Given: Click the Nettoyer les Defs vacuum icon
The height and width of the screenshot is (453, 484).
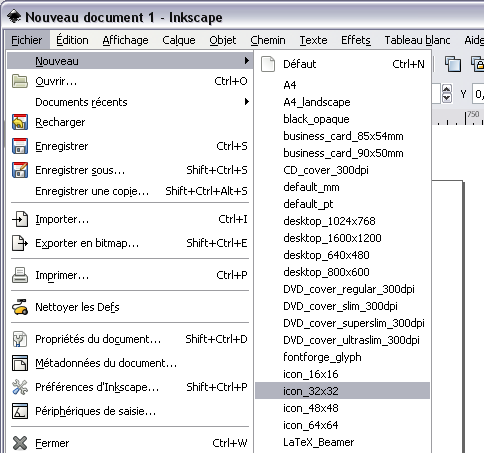Looking at the screenshot, I should [x=20, y=307].
